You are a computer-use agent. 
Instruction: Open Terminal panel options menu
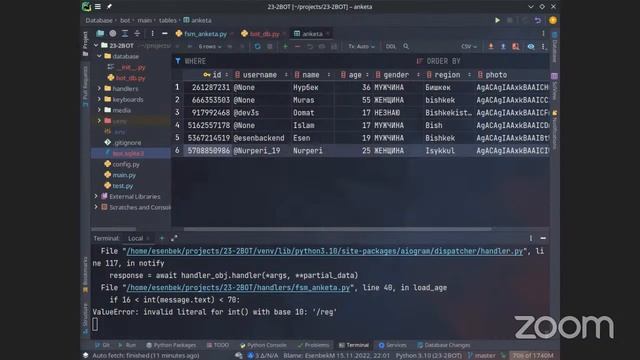(x=531, y=238)
